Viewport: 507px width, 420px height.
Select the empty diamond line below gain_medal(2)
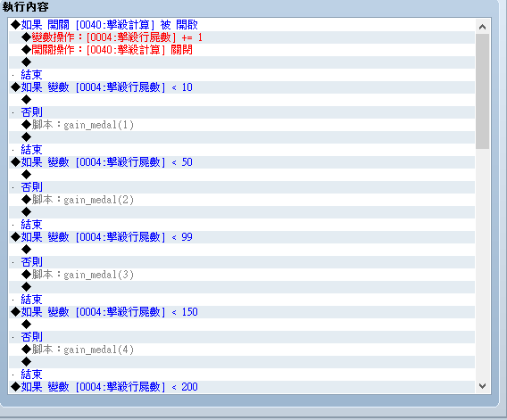coord(242,212)
